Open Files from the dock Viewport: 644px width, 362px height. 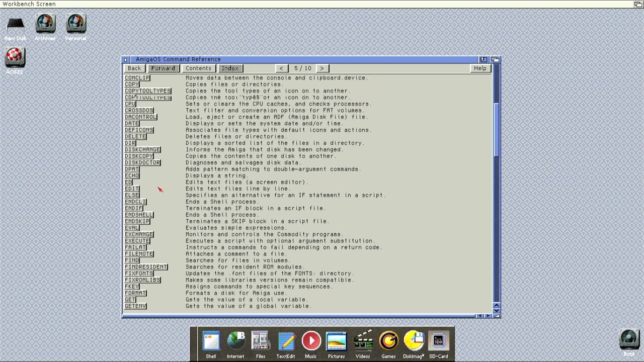[x=260, y=345]
